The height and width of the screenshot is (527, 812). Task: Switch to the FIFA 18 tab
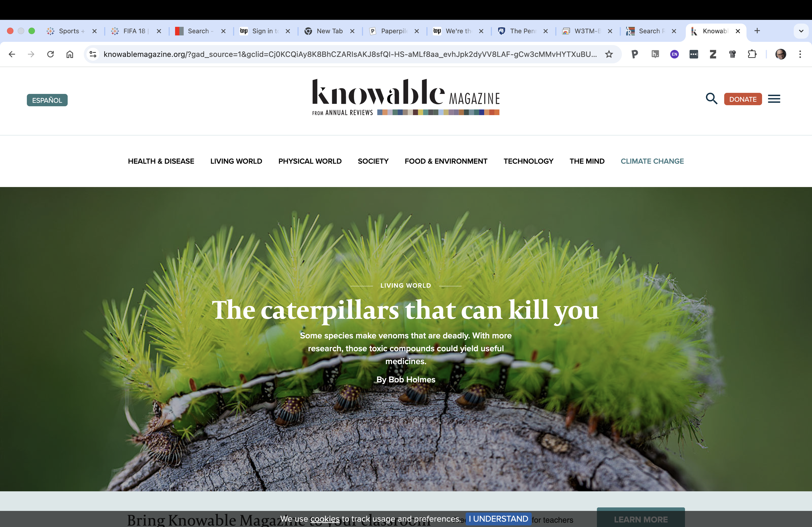(x=134, y=31)
